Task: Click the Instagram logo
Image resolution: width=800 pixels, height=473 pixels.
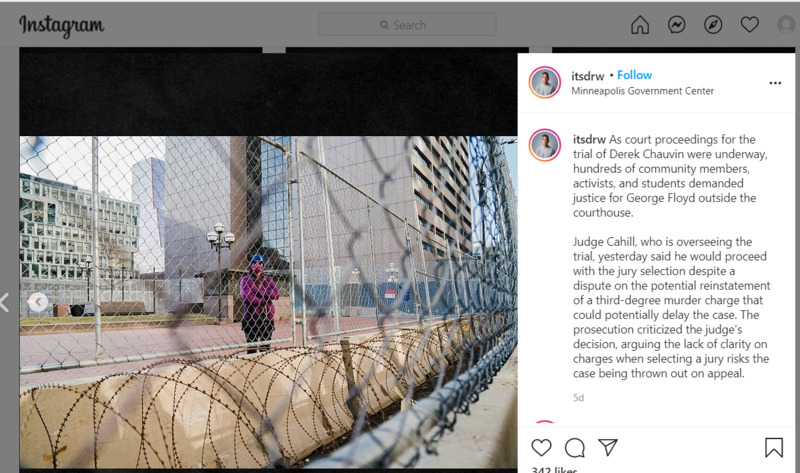Action: coord(61,25)
